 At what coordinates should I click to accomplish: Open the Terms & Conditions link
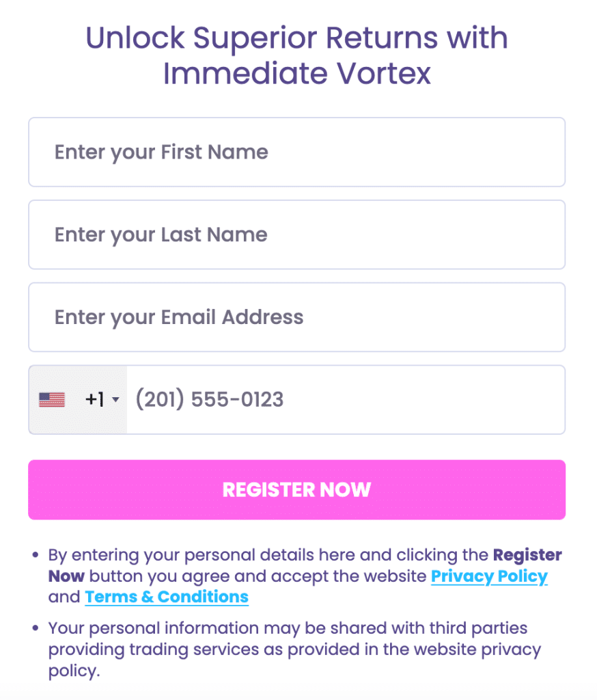pyautogui.click(x=166, y=597)
